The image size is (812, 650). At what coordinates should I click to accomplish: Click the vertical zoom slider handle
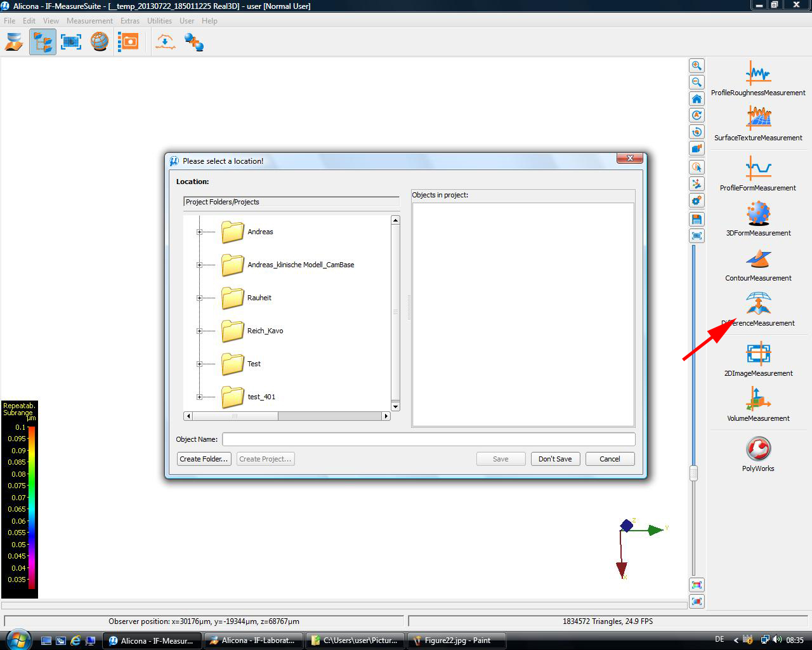(693, 473)
